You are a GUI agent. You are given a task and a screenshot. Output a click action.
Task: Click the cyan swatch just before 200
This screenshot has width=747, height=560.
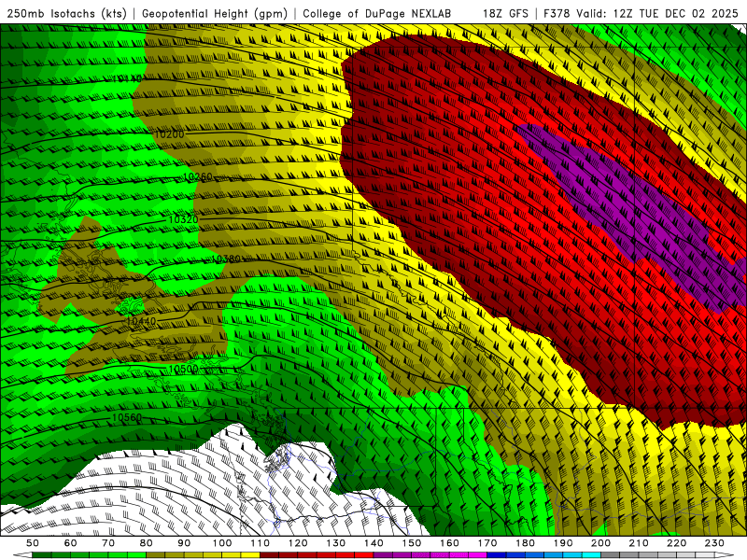(x=592, y=555)
